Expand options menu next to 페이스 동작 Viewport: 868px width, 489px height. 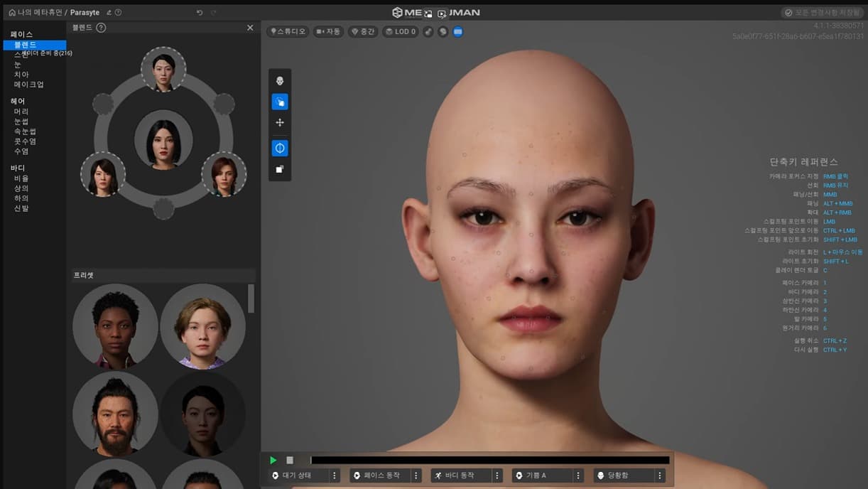click(x=416, y=475)
